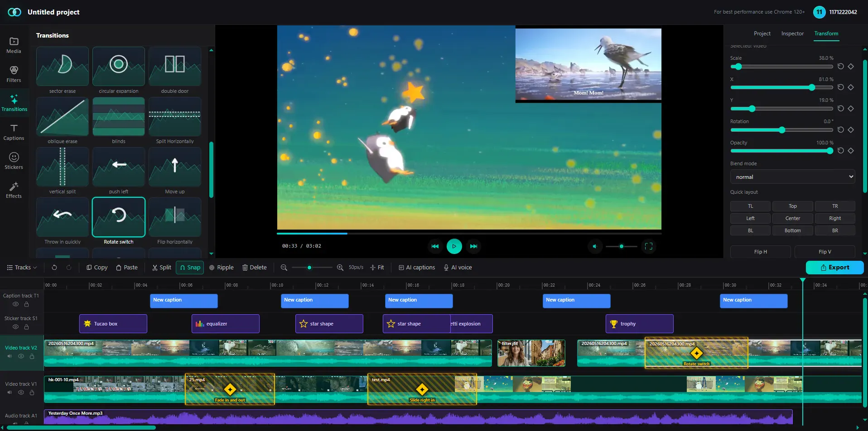868x431 pixels.
Task: Open the Effects panel in the sidebar
Action: click(x=14, y=190)
